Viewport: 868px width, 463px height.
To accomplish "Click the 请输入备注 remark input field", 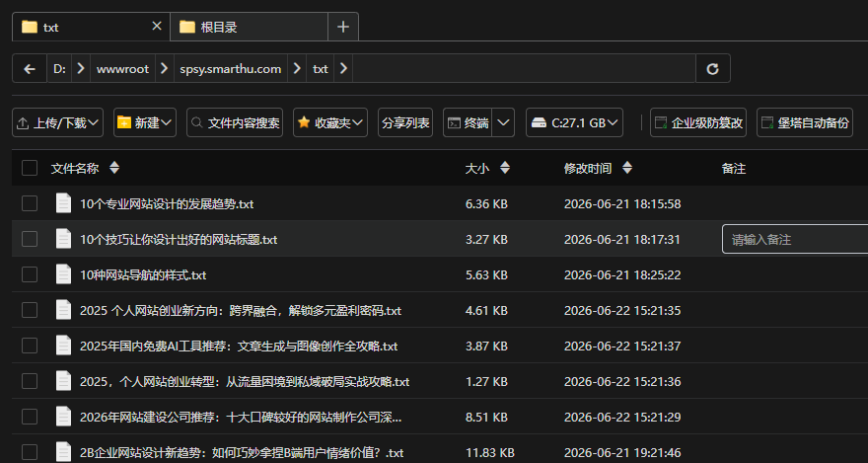I will [x=795, y=239].
